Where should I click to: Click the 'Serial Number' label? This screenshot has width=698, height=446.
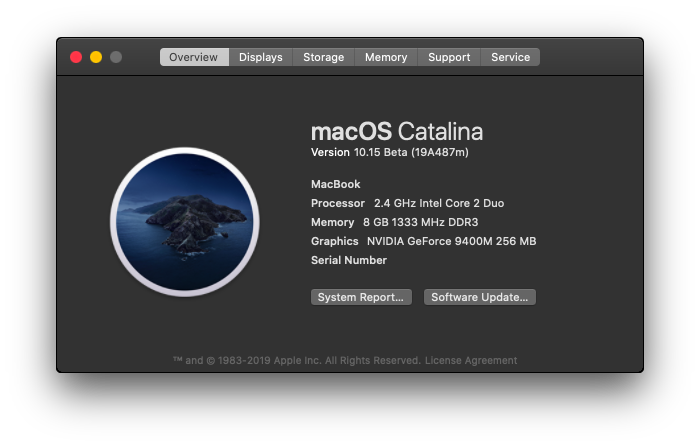(349, 260)
